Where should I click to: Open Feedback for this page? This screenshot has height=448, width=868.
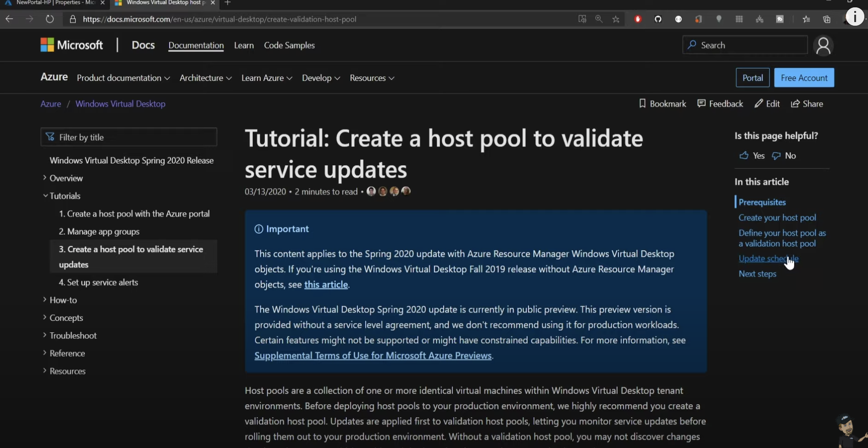click(720, 104)
